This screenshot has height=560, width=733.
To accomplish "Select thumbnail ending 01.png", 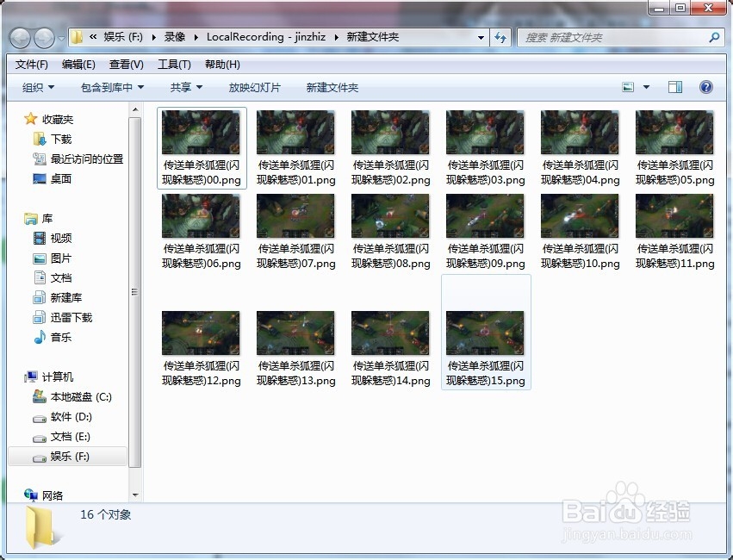I will click(295, 133).
